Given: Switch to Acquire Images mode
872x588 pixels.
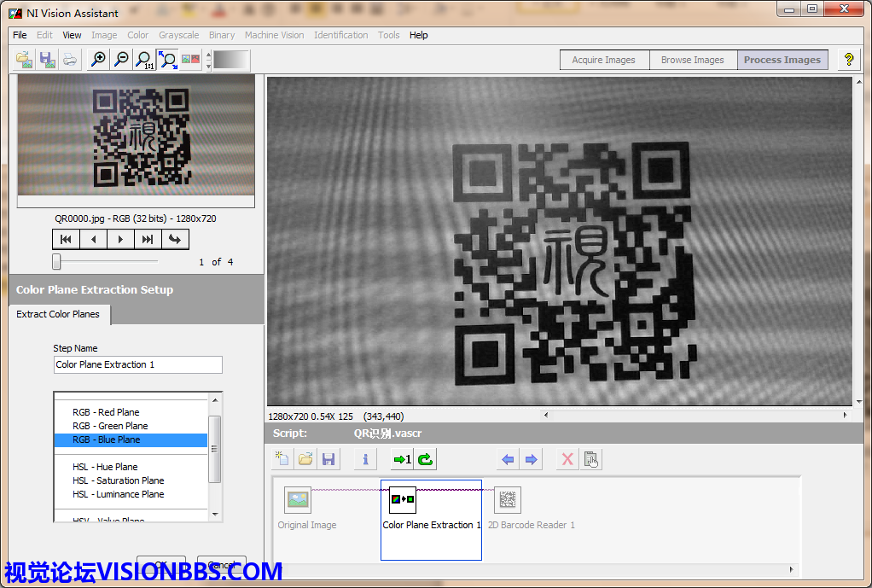Looking at the screenshot, I should pos(603,60).
